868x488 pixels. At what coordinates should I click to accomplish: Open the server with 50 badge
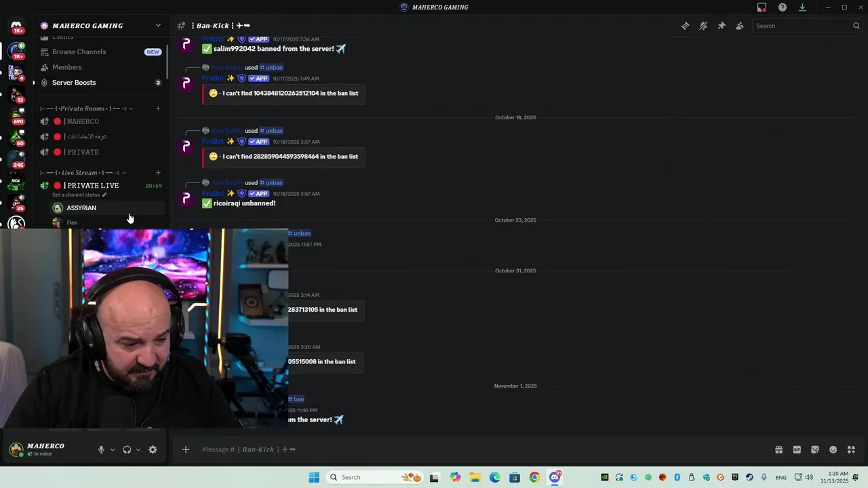(x=16, y=138)
